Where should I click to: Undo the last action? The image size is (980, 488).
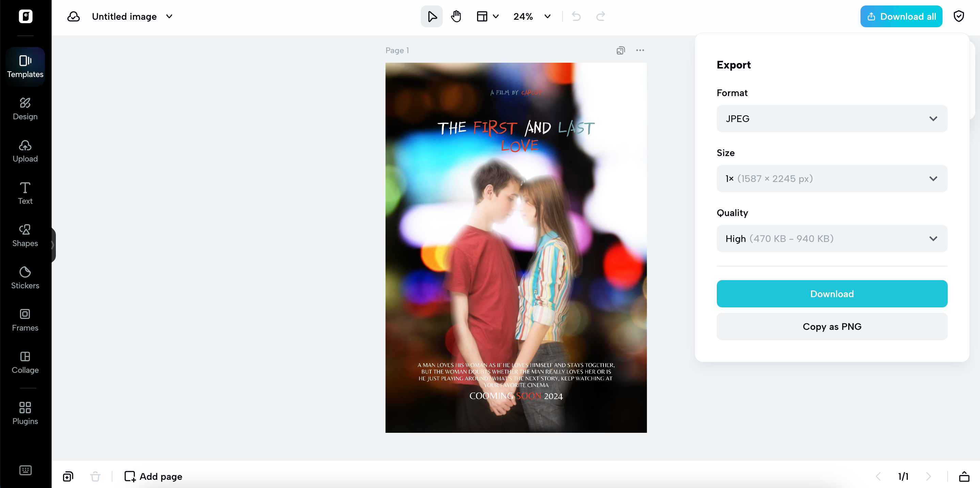[575, 16]
